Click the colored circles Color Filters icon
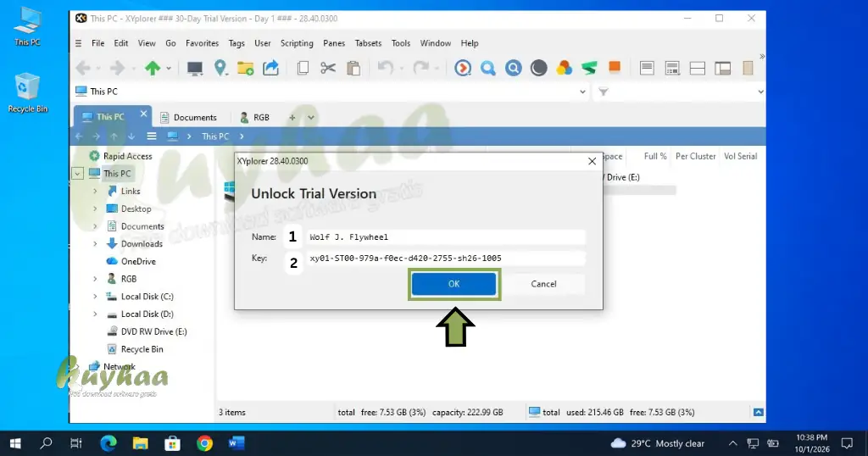Screen dimensions: 868x456 pos(564,68)
